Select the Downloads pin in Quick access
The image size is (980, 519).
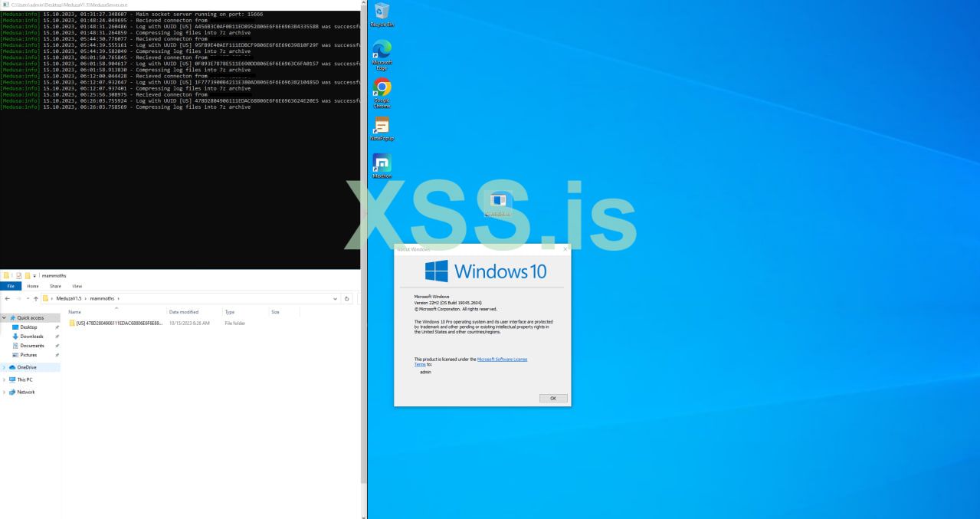(31, 336)
